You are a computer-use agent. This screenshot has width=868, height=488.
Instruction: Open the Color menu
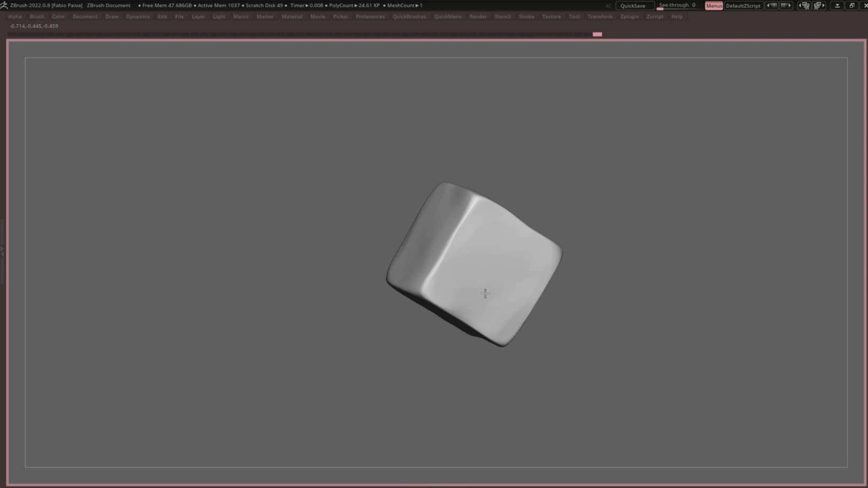tap(58, 16)
